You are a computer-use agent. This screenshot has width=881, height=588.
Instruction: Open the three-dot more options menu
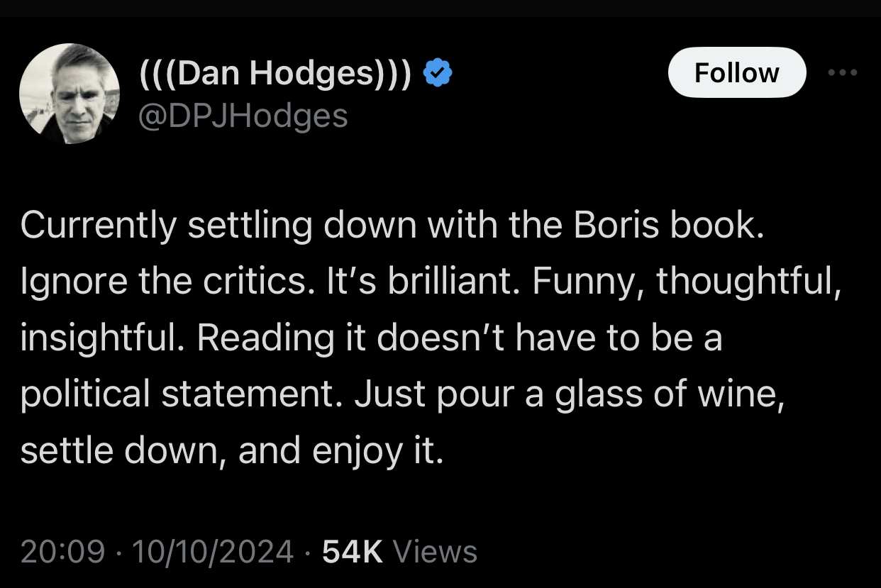point(843,72)
